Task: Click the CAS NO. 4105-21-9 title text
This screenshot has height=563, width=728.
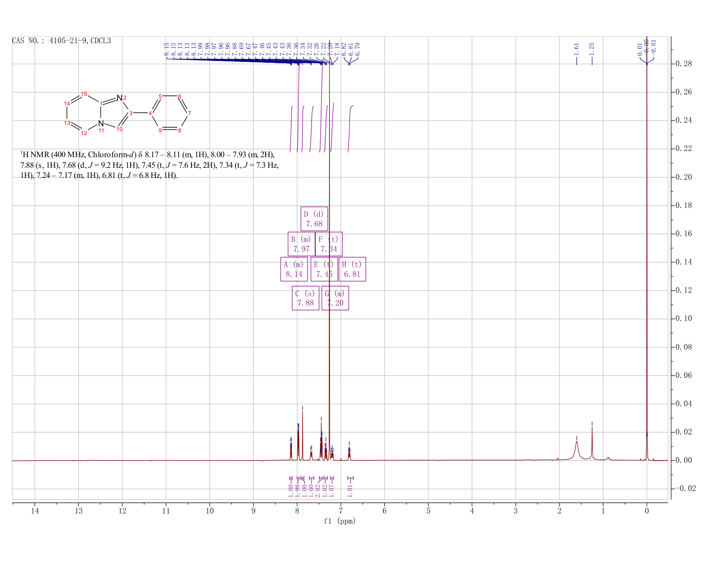Action: (61, 41)
